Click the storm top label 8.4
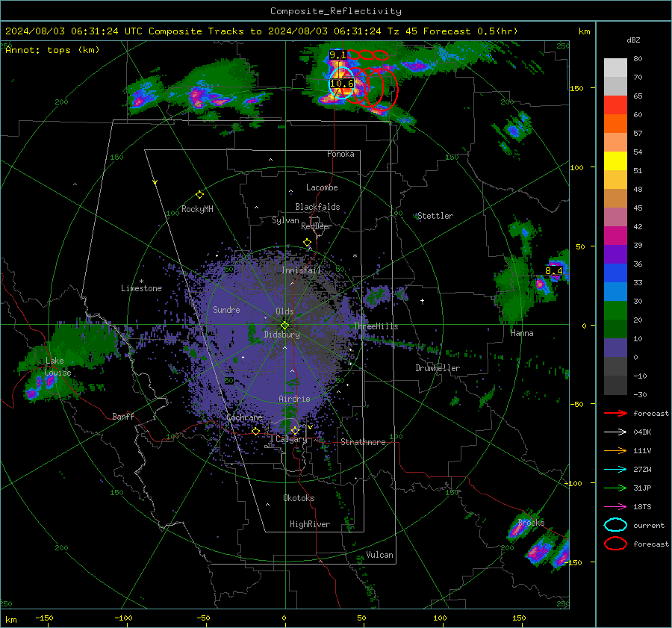The height and width of the screenshot is (628, 672). pyautogui.click(x=554, y=270)
